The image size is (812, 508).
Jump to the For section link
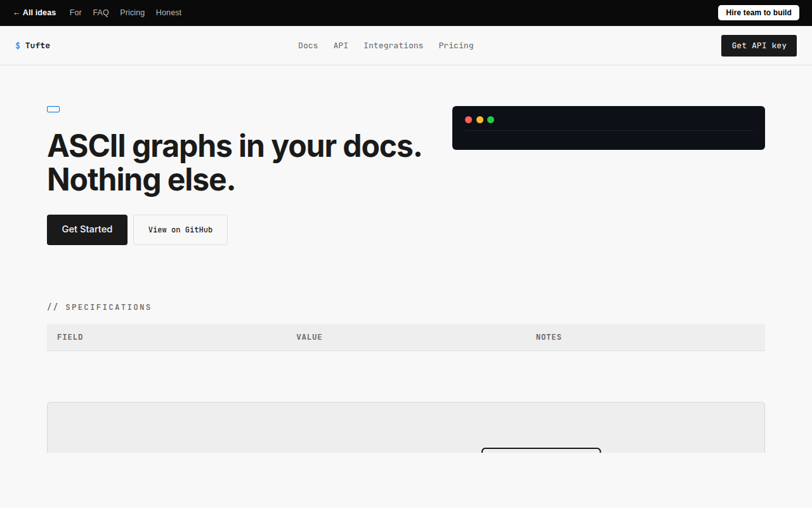75,13
